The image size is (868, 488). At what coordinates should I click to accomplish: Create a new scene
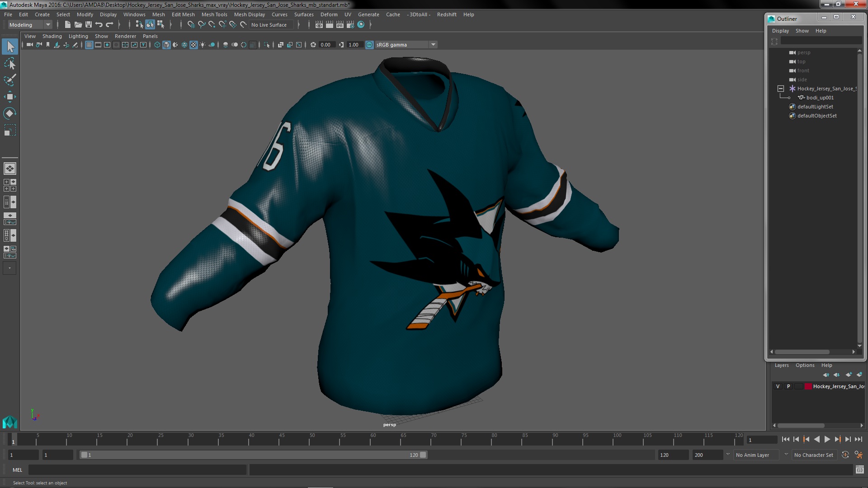point(67,25)
